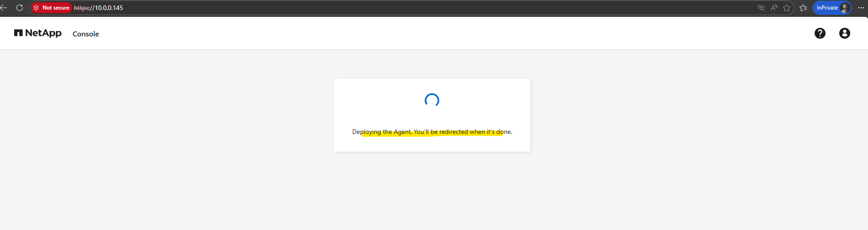Open tracking prevention eye icon

(761, 8)
